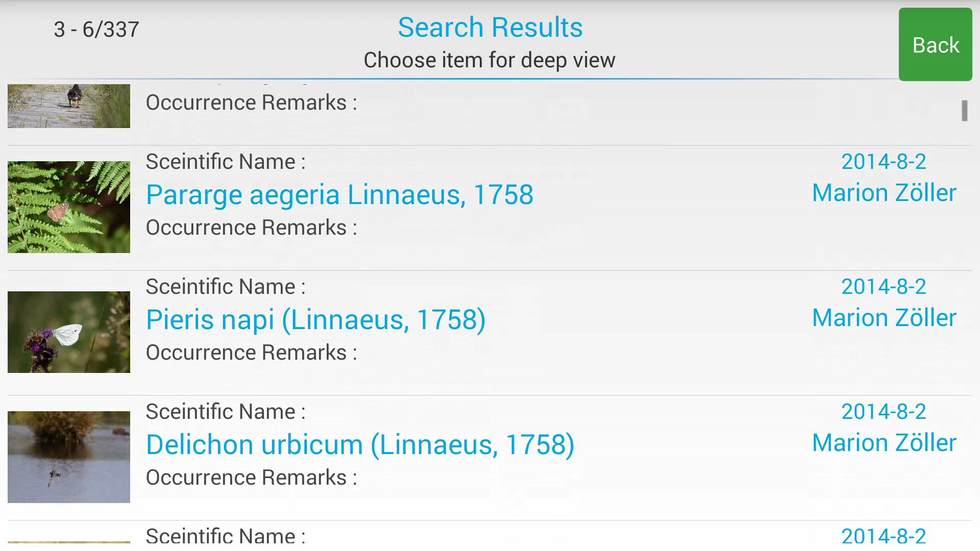
Task: Click Marion Zöller on Delichon urbicum row
Action: click(884, 443)
